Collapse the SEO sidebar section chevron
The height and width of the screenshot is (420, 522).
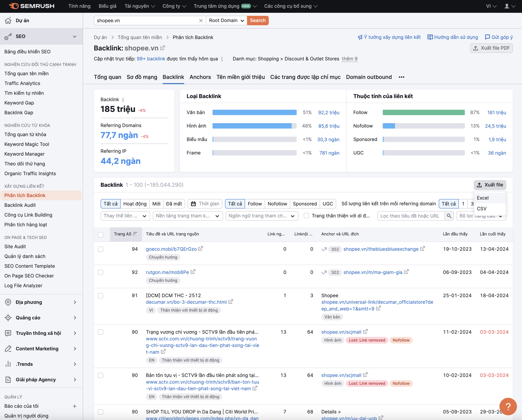[75, 37]
